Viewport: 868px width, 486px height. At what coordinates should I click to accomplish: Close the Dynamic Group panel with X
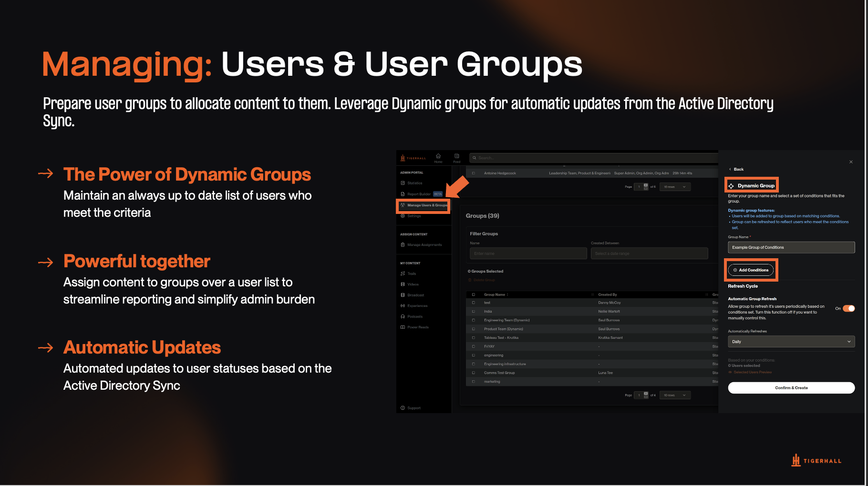pos(851,162)
